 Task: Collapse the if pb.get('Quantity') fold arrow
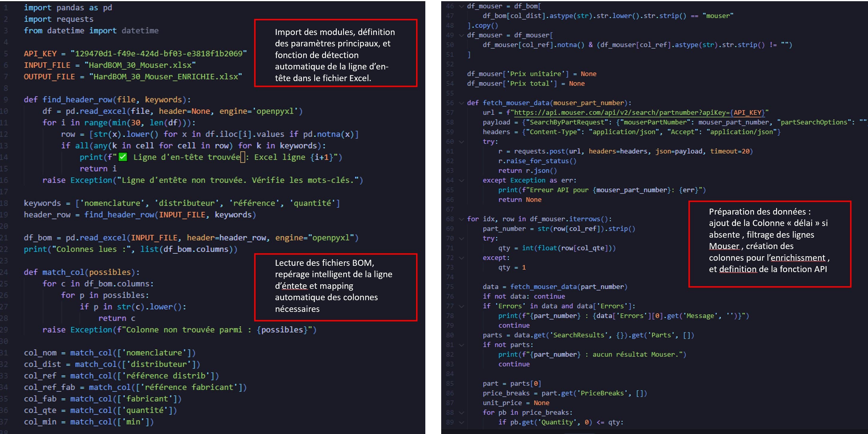click(462, 422)
